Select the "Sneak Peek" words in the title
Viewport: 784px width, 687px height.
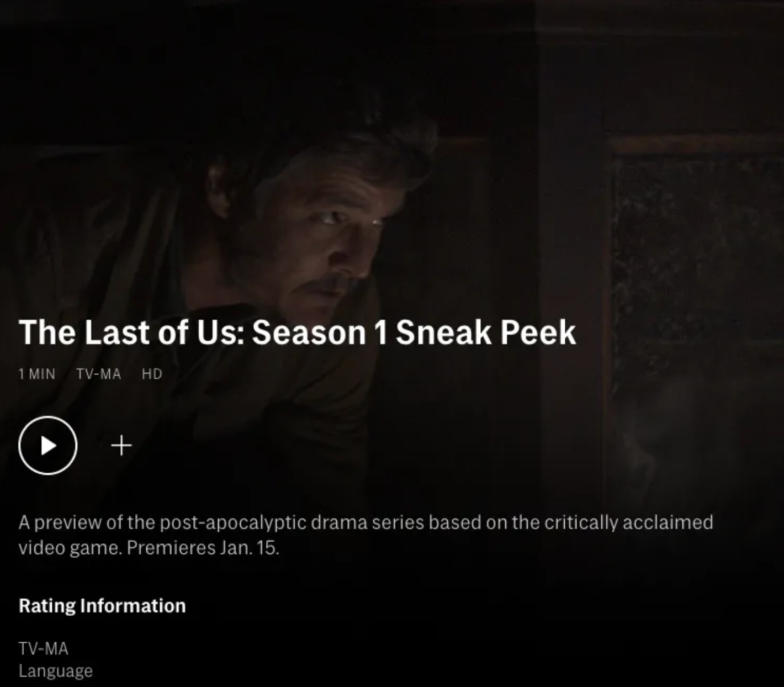tap(486, 332)
